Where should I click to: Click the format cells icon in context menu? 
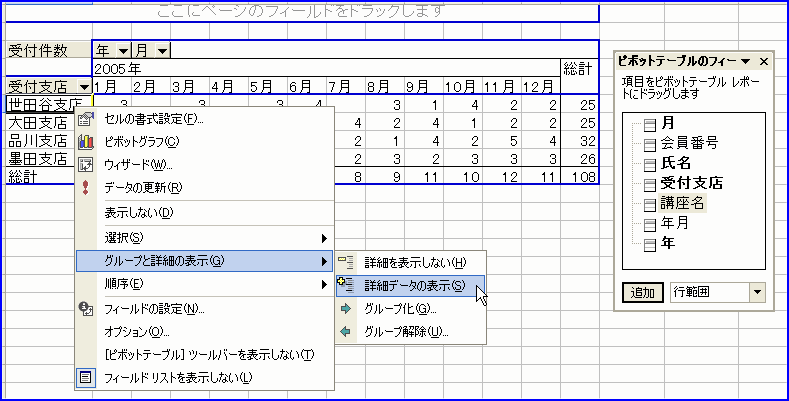(x=86, y=119)
